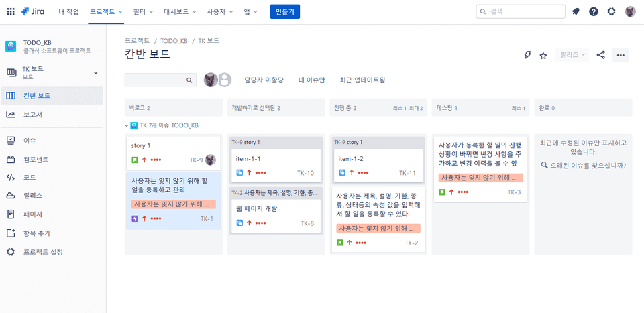This screenshot has height=313, width=644.
Task: Collapse the TK swimlane chevron
Action: pos(127,125)
